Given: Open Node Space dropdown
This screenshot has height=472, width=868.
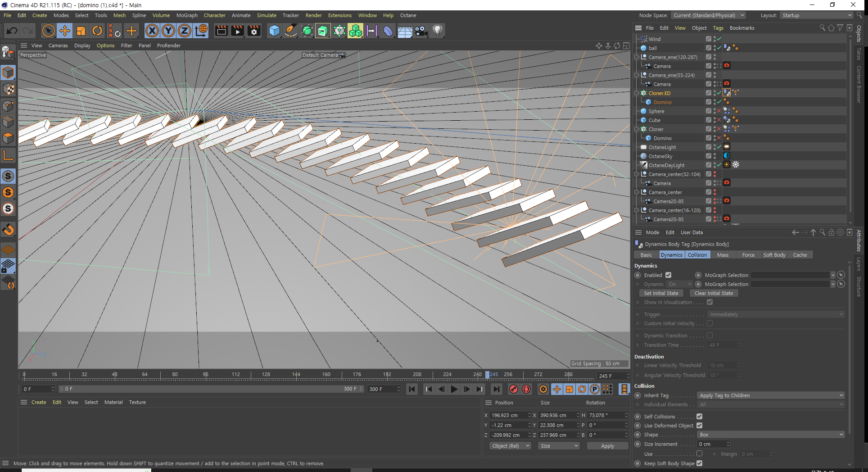Looking at the screenshot, I should [x=709, y=15].
